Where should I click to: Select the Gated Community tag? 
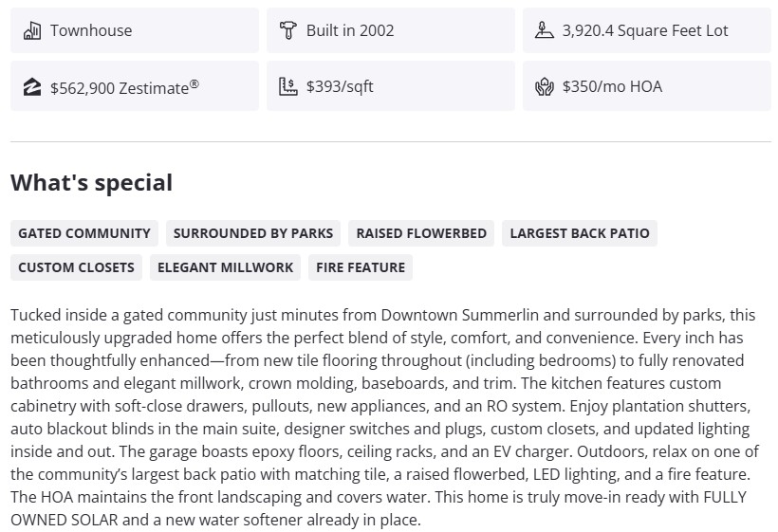coord(84,233)
